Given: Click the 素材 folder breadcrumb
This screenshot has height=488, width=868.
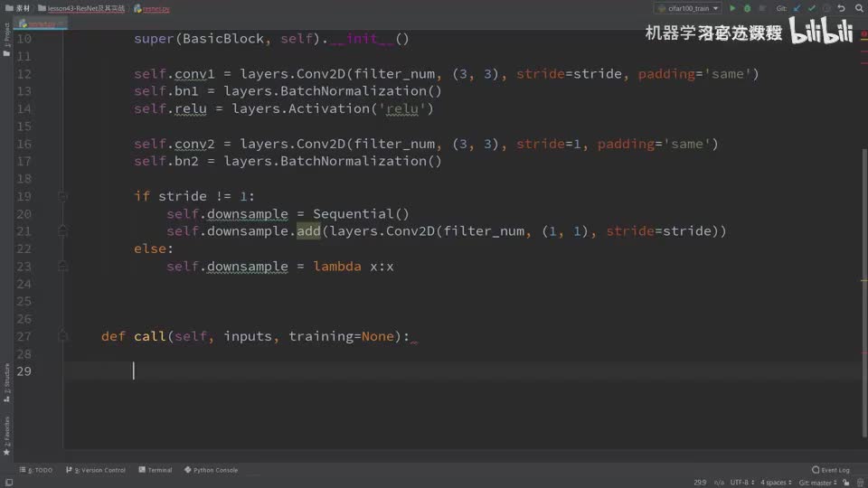Looking at the screenshot, I should (18, 8).
